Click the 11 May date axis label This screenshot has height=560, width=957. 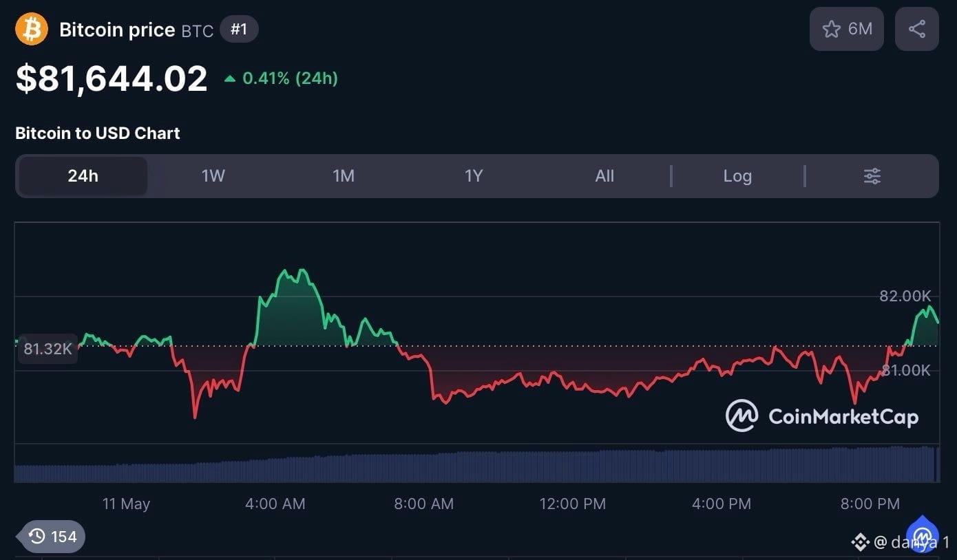pos(126,504)
